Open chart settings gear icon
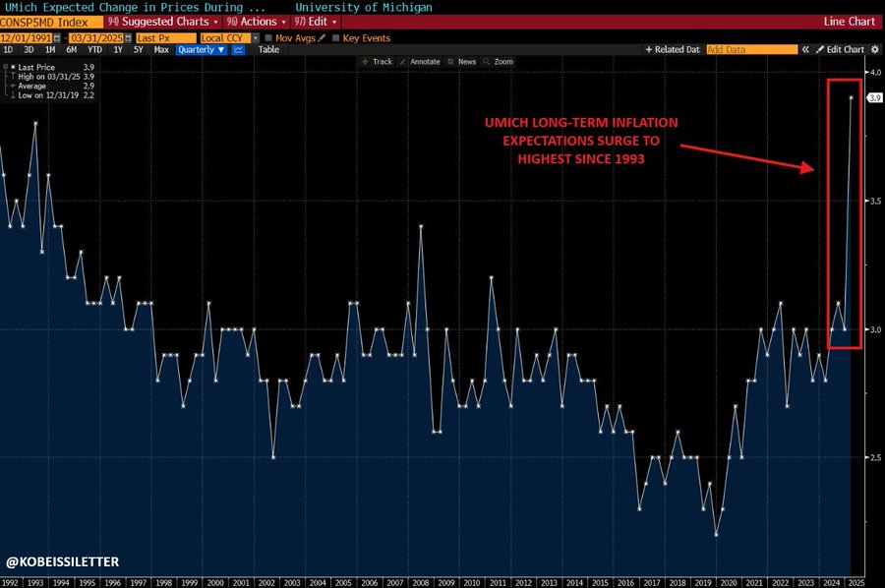Image resolution: width=885 pixels, height=588 pixels. click(874, 49)
